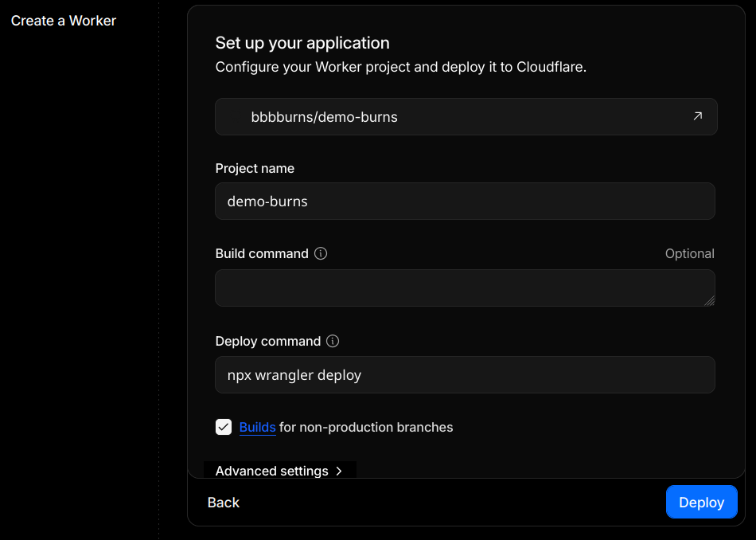Screen dimensions: 756x540
Task: Click the Build command label text
Action: click(262, 254)
